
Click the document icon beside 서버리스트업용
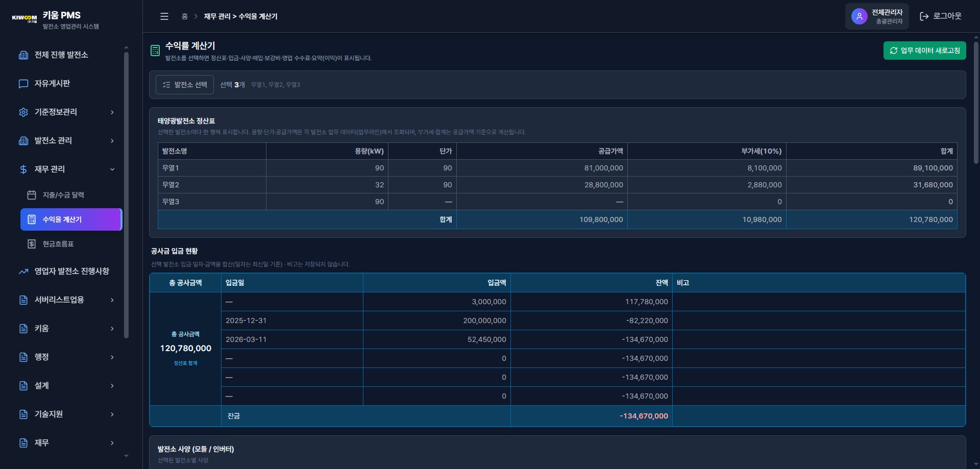pyautogui.click(x=23, y=300)
